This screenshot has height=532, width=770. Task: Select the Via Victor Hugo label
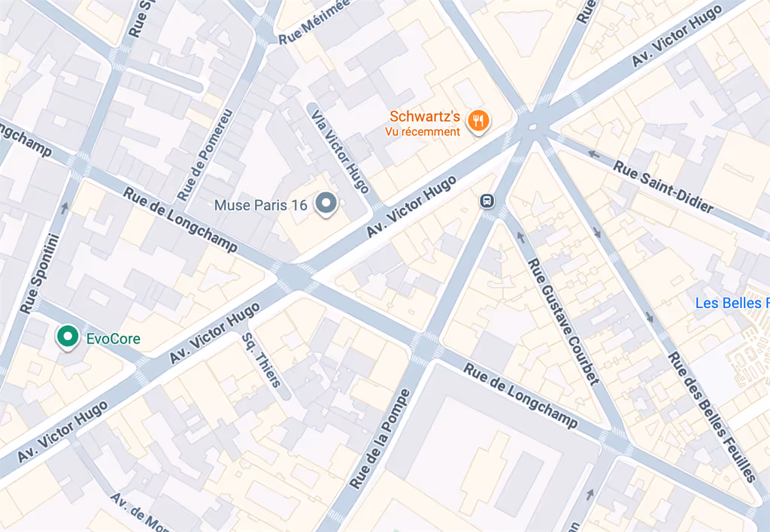[340, 151]
